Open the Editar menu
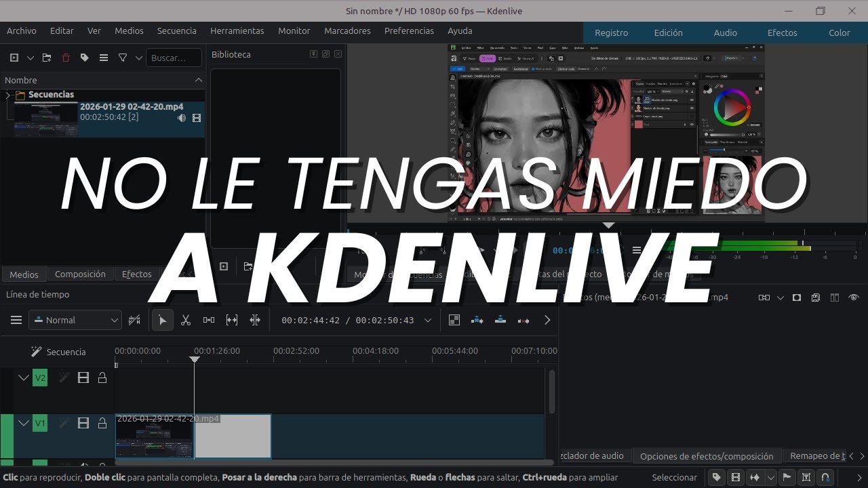Image resolution: width=868 pixels, height=488 pixels. [x=62, y=31]
